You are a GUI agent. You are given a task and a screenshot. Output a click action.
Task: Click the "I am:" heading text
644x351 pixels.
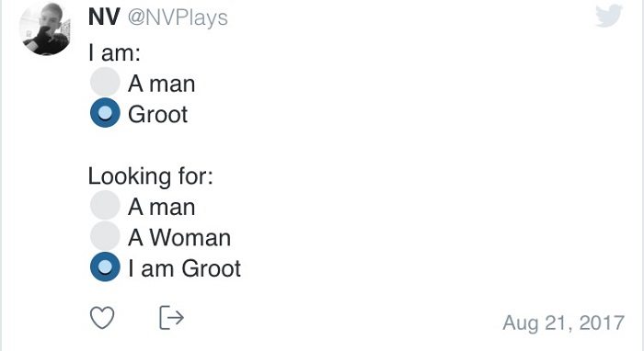(x=115, y=53)
